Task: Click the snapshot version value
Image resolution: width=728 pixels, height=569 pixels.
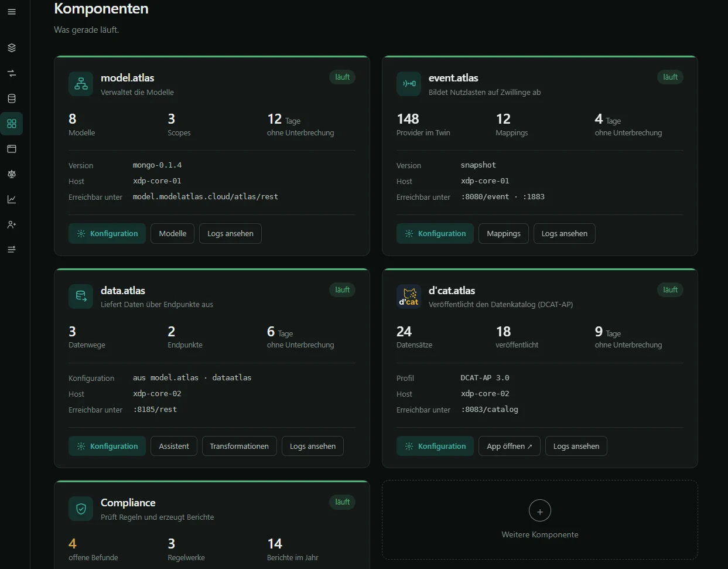Action: [x=479, y=165]
